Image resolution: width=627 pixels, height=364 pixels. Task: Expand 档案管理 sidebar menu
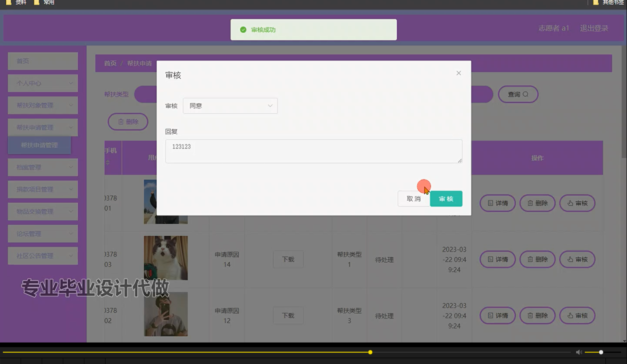(x=43, y=168)
